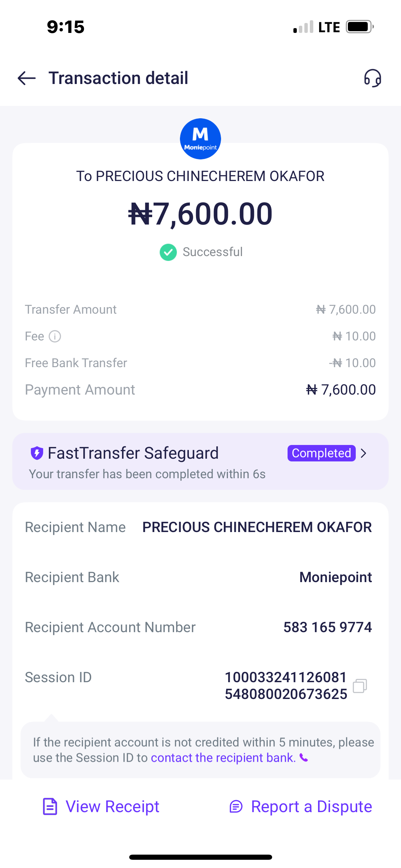The height and width of the screenshot is (868, 401).
Task: Tap the back arrow icon
Action: tap(27, 78)
